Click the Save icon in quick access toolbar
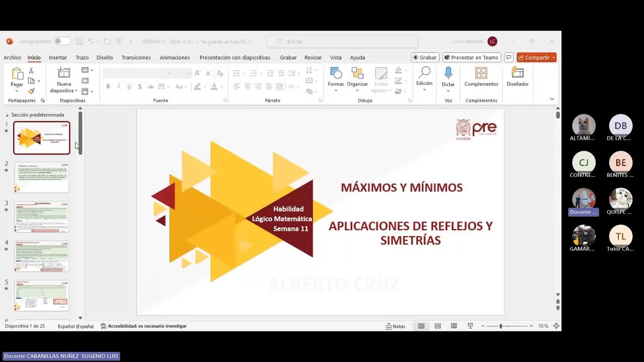Image resolution: width=644 pixels, height=362 pixels. coord(80,41)
